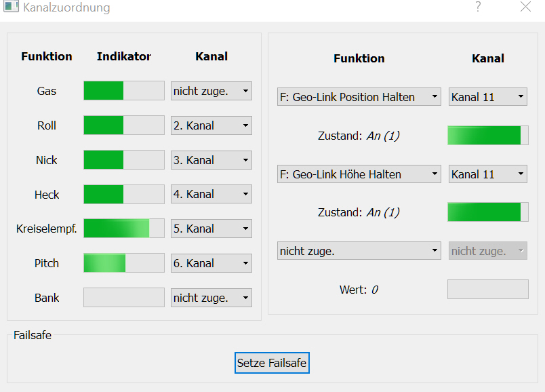Change the Kreiselempf. channel assignment
The width and height of the screenshot is (545, 392).
[x=211, y=229]
